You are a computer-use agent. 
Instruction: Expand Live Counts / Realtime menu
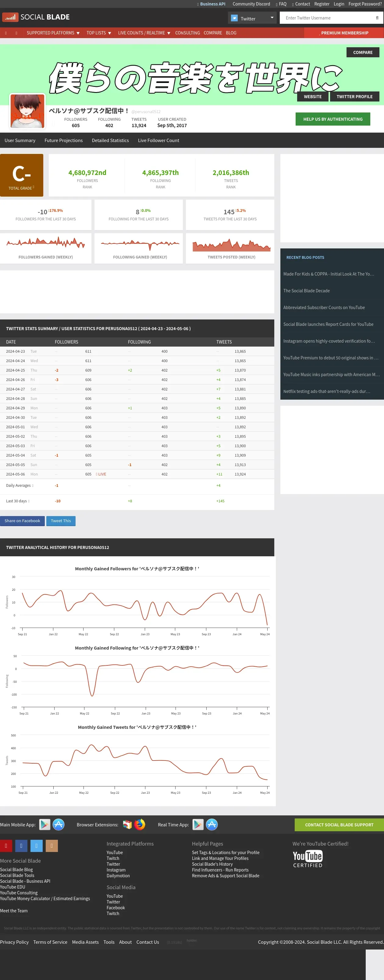click(144, 33)
